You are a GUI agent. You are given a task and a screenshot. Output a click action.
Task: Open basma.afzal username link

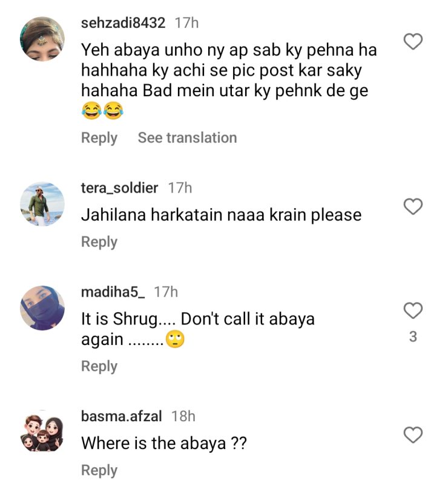(x=120, y=416)
